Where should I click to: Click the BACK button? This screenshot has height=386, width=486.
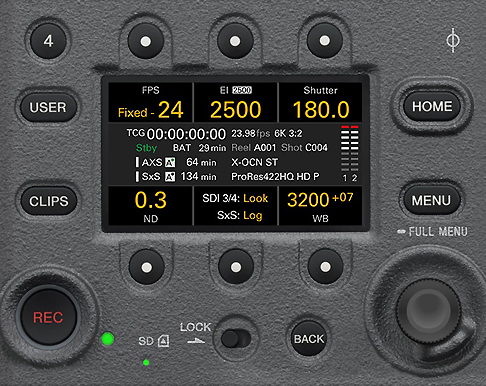(309, 339)
